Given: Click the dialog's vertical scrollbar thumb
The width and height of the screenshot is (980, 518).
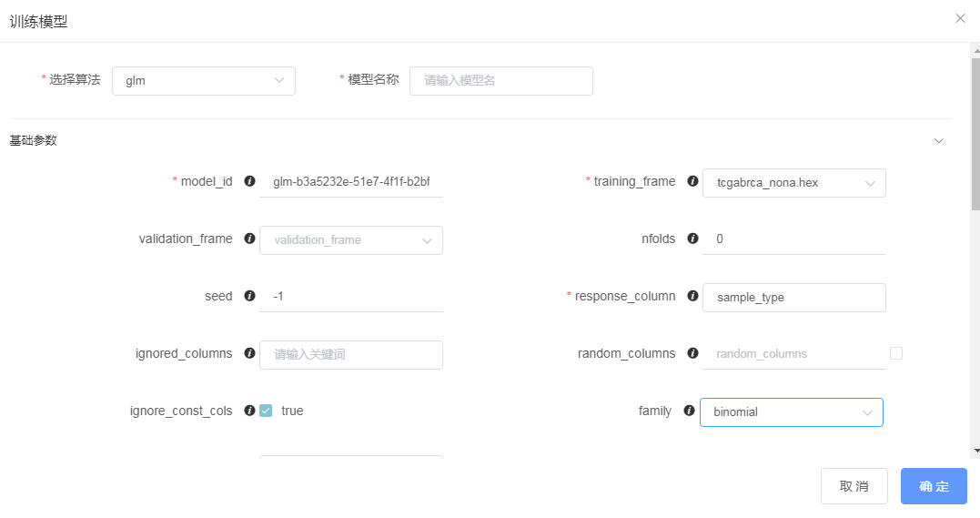Looking at the screenshot, I should coord(975,127).
